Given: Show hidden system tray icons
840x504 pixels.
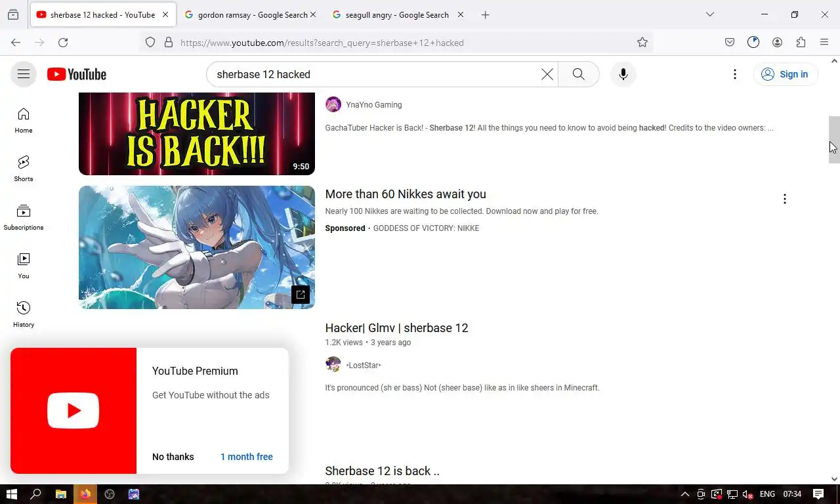Looking at the screenshot, I should coord(684,494).
